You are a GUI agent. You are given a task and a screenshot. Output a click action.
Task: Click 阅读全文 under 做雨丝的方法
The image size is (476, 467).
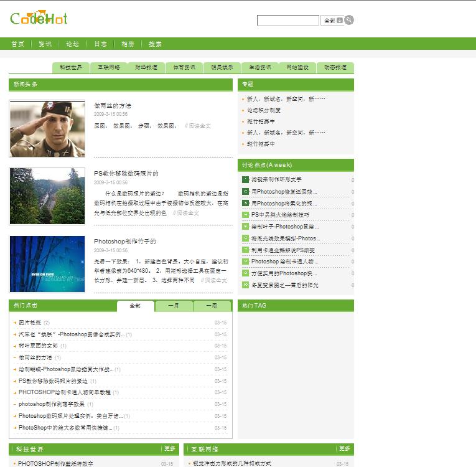tap(198, 126)
